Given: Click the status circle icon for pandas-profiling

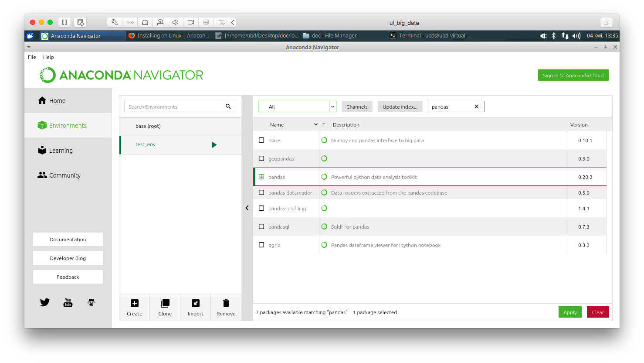Looking at the screenshot, I should [324, 208].
